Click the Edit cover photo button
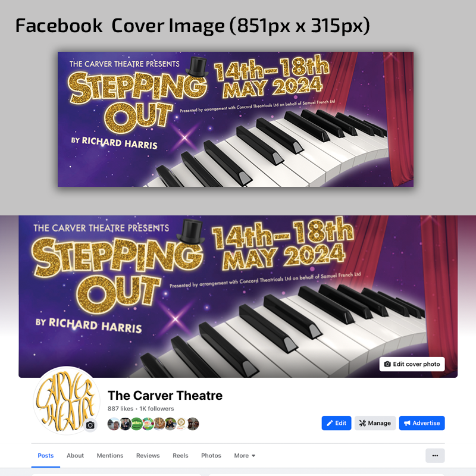The image size is (476, 476). (412, 364)
